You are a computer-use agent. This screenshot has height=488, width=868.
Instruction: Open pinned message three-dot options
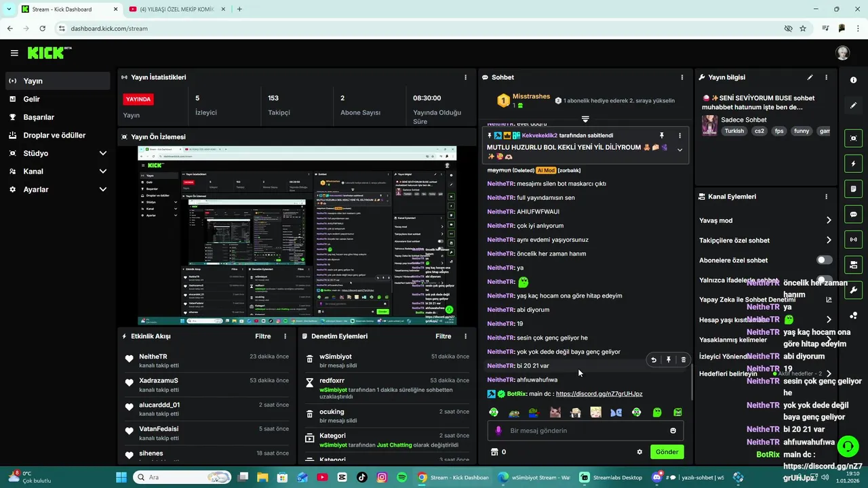coord(679,136)
